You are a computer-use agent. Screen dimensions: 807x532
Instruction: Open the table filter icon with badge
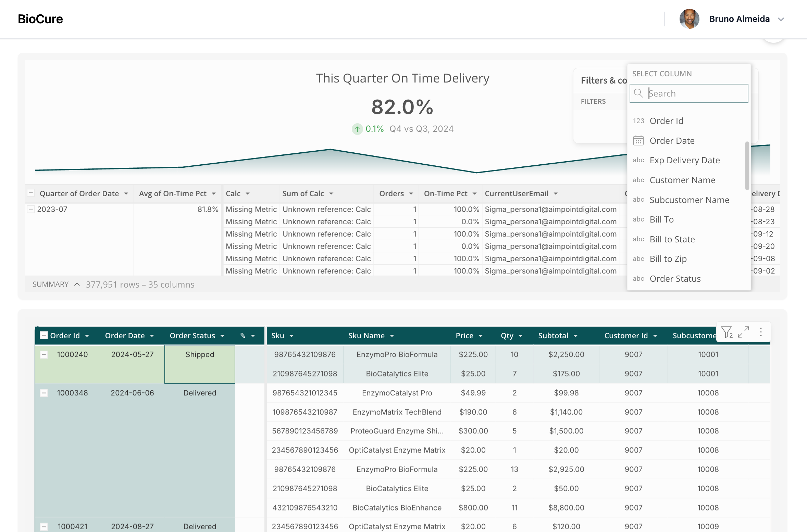[x=727, y=332]
